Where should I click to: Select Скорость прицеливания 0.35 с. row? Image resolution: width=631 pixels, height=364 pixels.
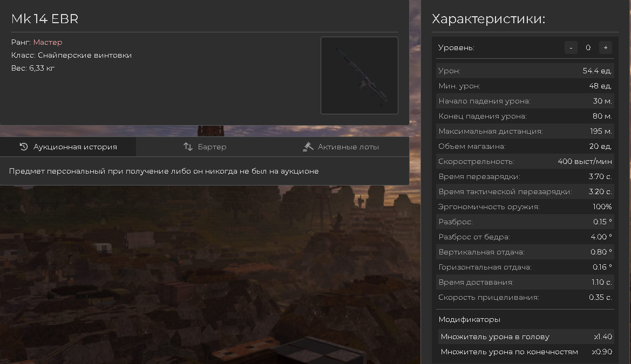tap(525, 297)
